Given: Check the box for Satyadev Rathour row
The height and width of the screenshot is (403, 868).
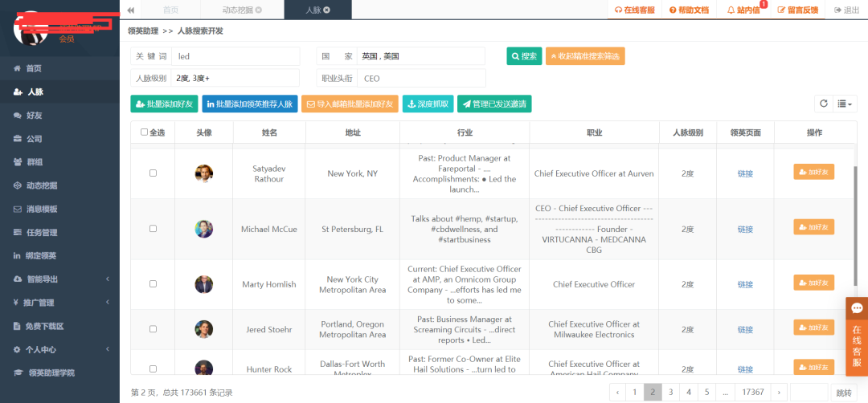Looking at the screenshot, I should [x=153, y=173].
